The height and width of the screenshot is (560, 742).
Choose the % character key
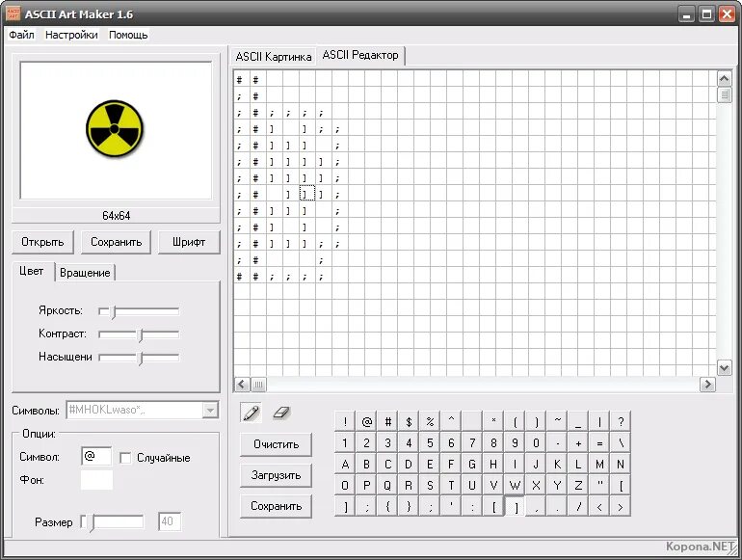tap(430, 421)
